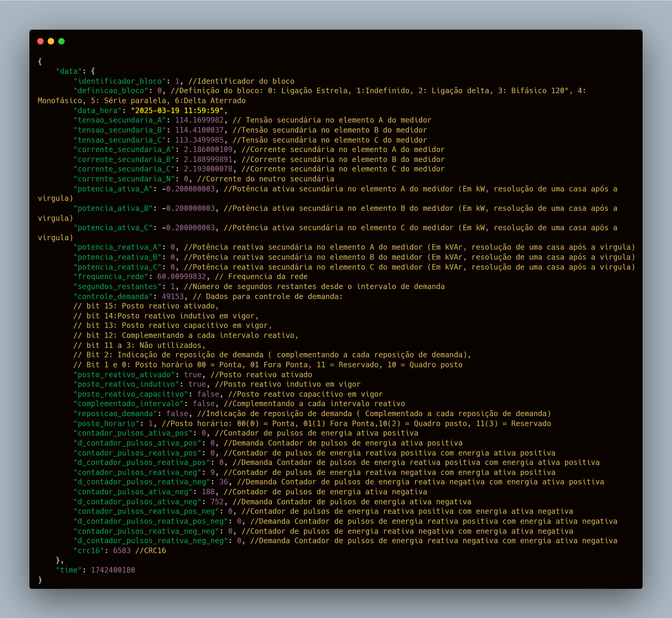Viewport: 672px width, 618px height.
Task: Click the "potencia_ativa_A" key
Action: [x=113, y=189]
